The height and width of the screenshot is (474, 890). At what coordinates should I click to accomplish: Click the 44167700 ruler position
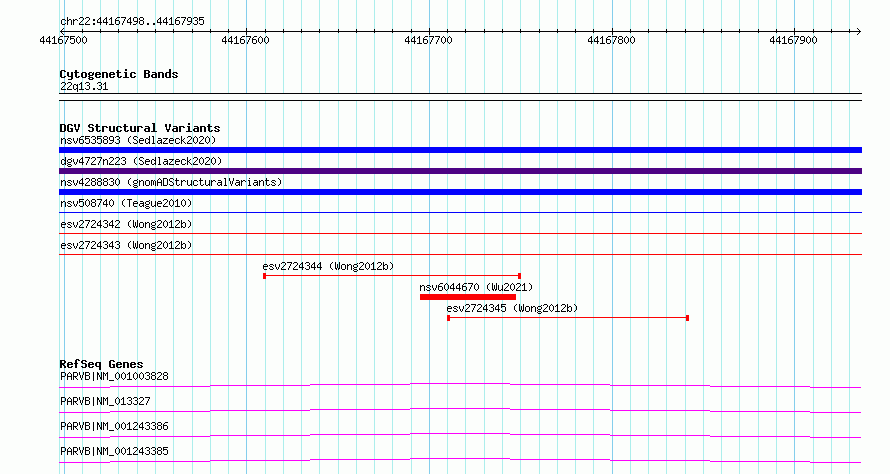(429, 40)
